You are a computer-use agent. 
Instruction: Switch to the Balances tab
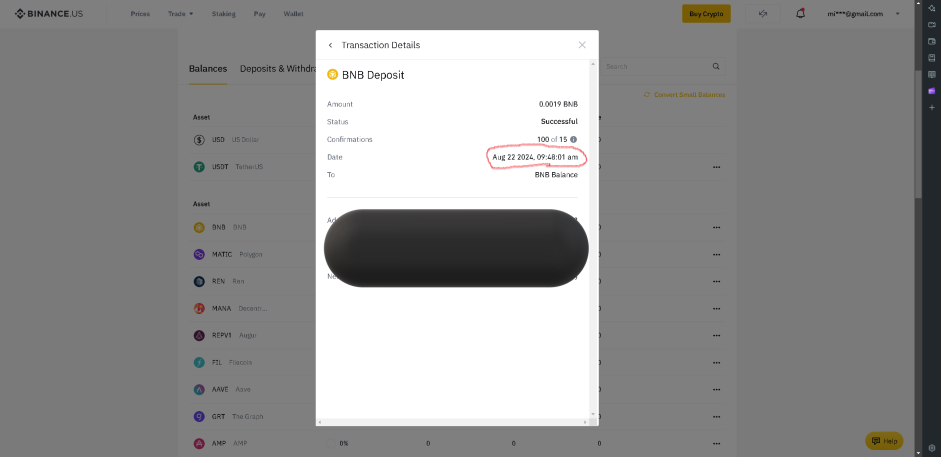208,68
